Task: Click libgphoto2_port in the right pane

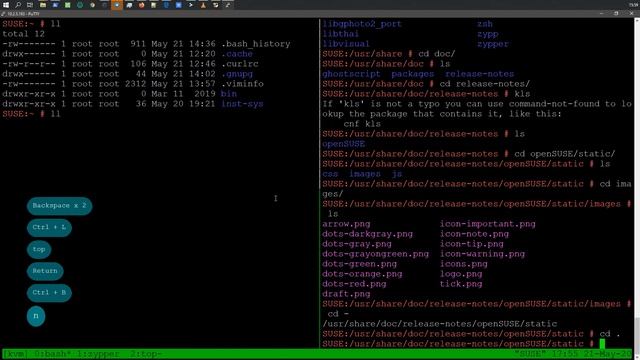Action: click(x=362, y=24)
